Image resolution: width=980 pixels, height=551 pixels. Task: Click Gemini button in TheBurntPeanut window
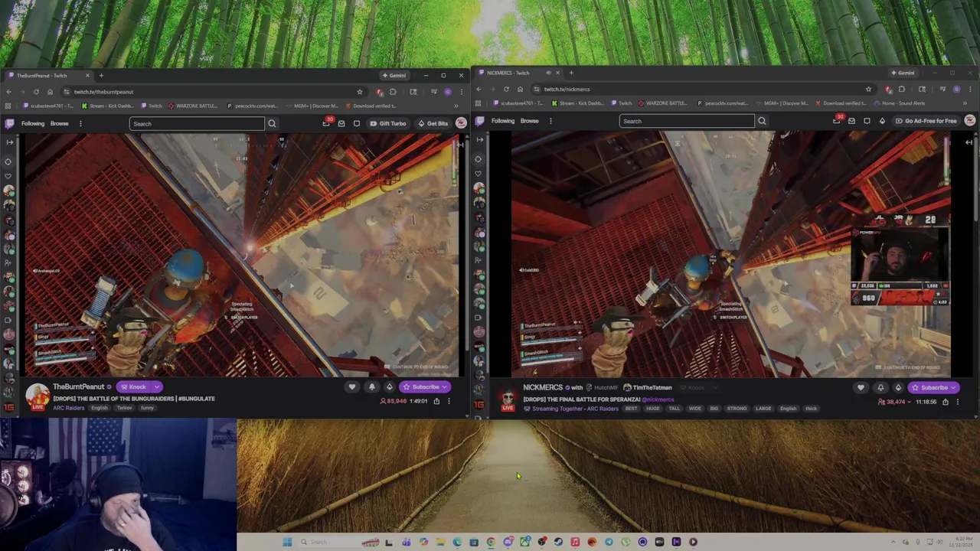point(394,76)
